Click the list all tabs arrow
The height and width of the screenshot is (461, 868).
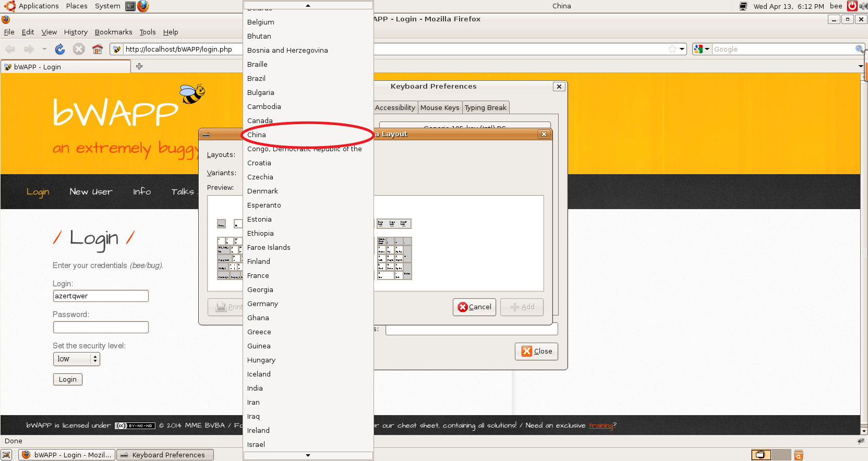(861, 66)
